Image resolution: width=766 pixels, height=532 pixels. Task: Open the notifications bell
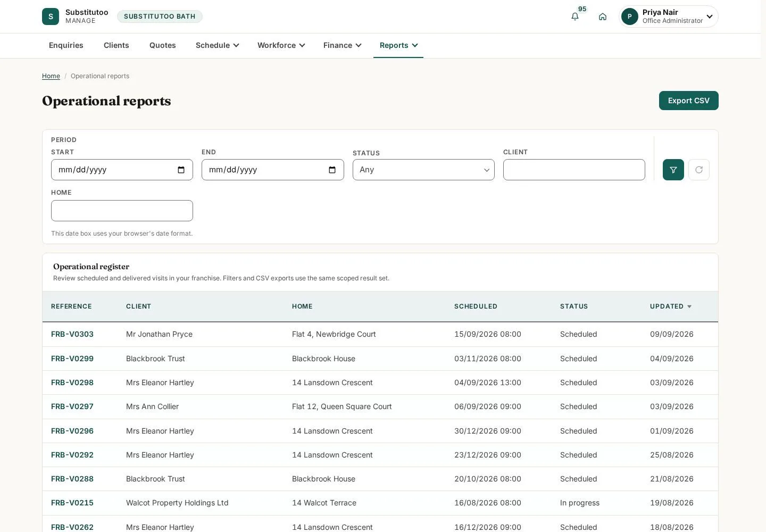(x=575, y=16)
